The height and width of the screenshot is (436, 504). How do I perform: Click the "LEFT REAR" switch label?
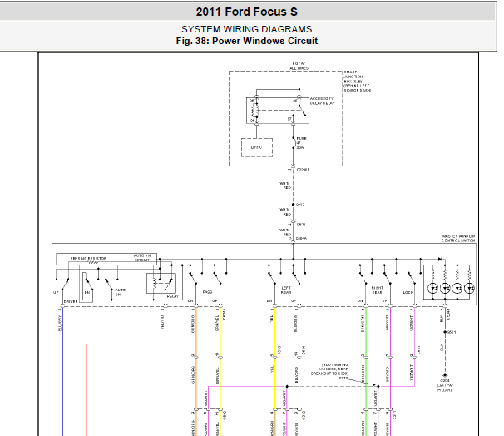(x=286, y=290)
